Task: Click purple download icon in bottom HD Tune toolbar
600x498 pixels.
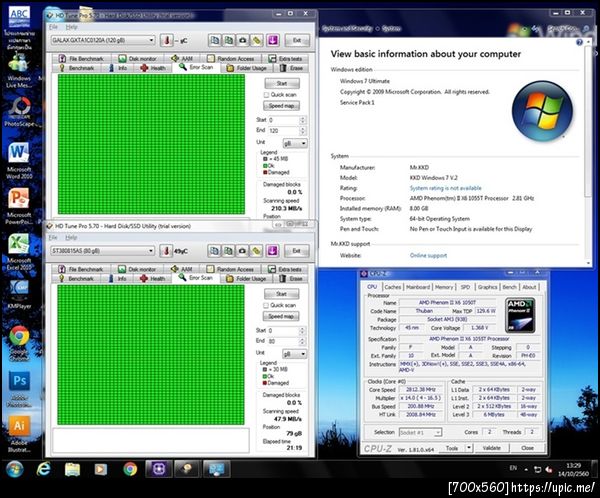Action: tap(272, 251)
